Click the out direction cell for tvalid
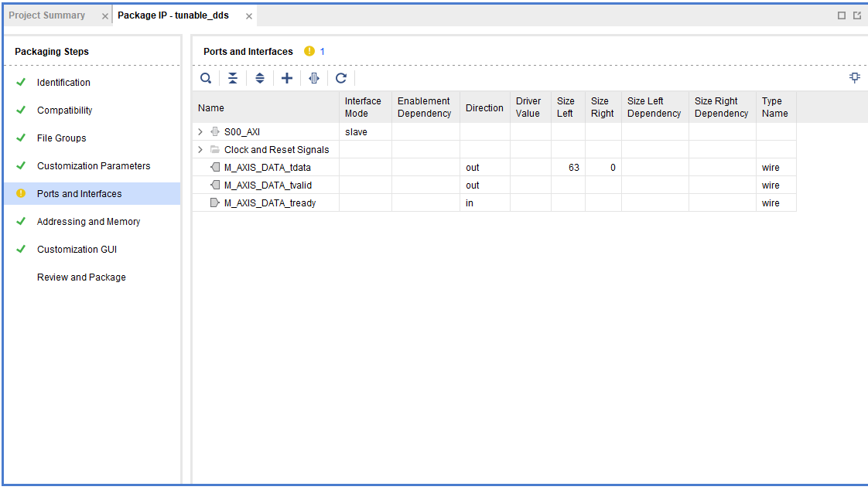 [x=485, y=185]
